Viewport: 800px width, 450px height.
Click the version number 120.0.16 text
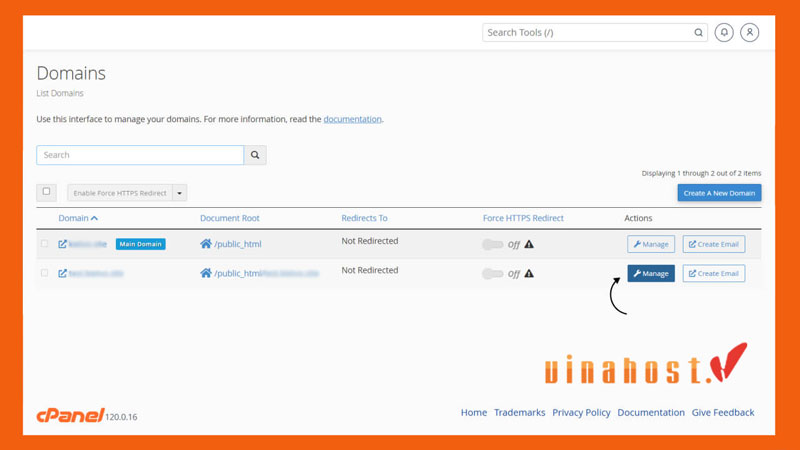coord(121,417)
